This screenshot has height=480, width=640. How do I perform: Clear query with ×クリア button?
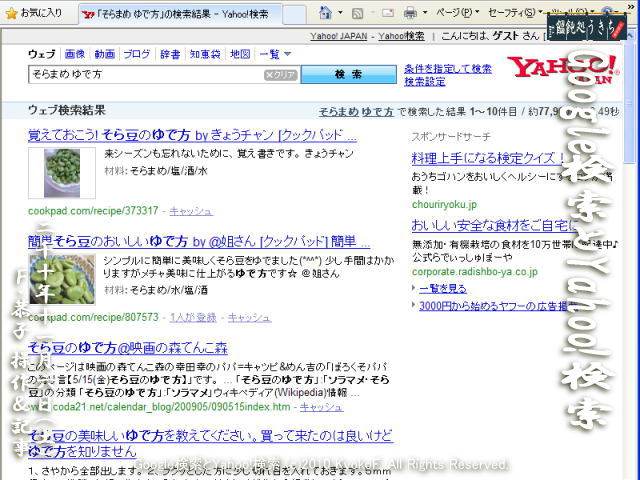pos(280,75)
